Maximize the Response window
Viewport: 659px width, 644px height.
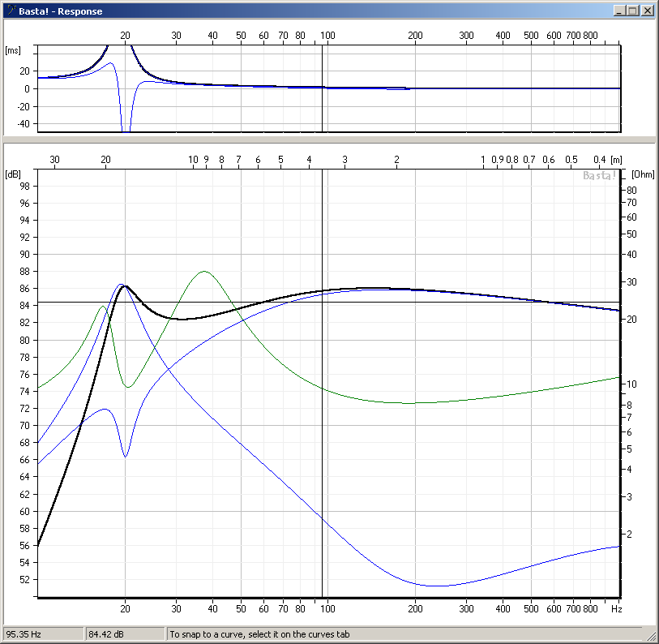(x=633, y=11)
